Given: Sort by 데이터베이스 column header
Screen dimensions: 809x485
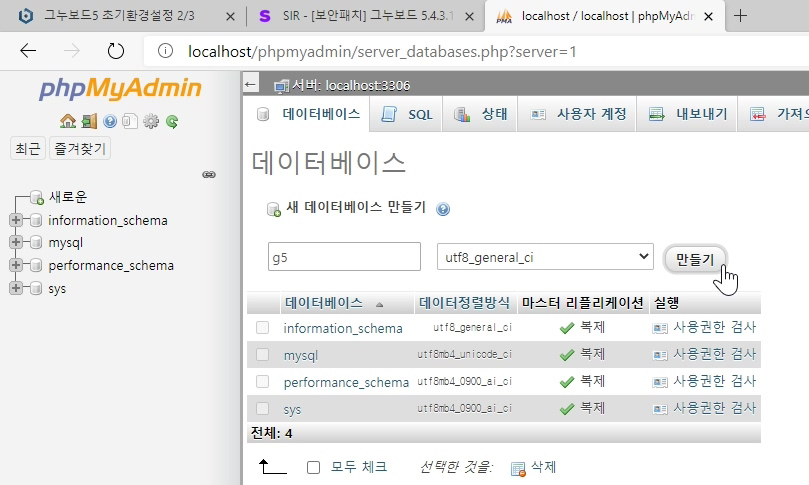Looking at the screenshot, I should [x=324, y=303].
